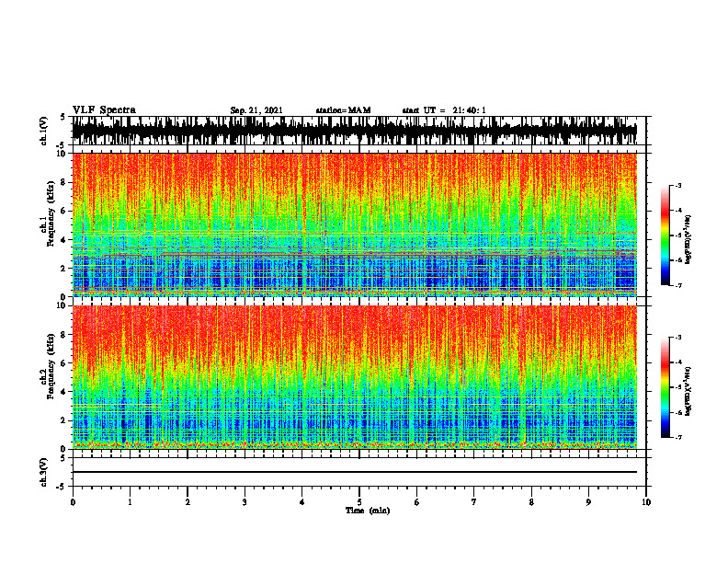This screenshot has height=563, width=728.
Task: Click the "ch.3(V)" axis label
Action: pyautogui.click(x=44, y=472)
